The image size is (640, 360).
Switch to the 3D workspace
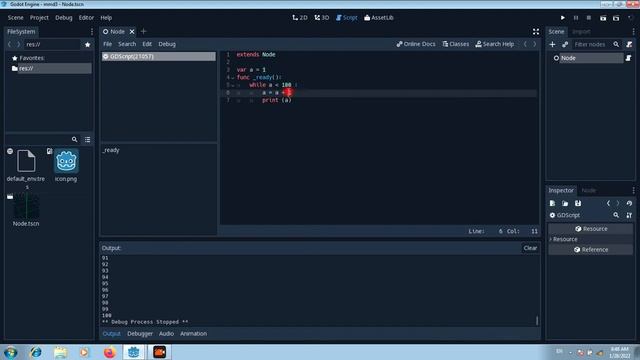point(322,18)
